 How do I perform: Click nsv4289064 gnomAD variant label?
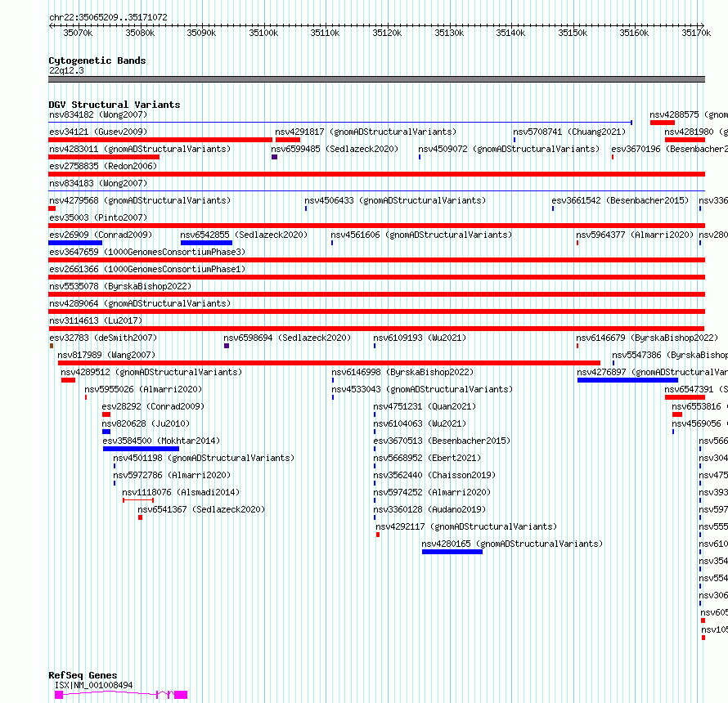140,303
